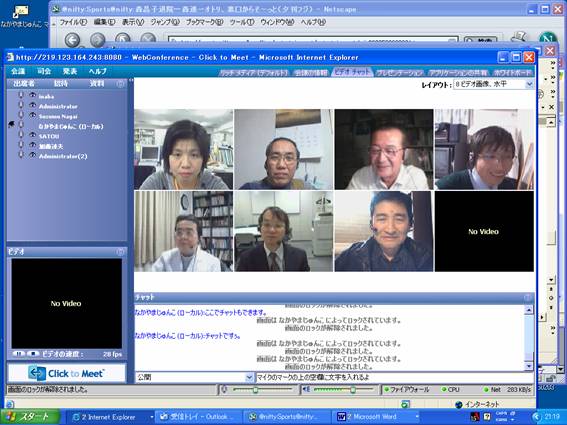Switch to the 出席者 tab
The width and height of the screenshot is (567, 425).
coord(24,84)
